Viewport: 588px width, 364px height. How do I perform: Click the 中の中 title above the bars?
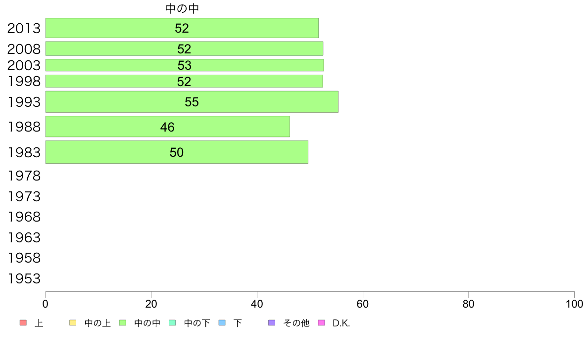click(182, 8)
